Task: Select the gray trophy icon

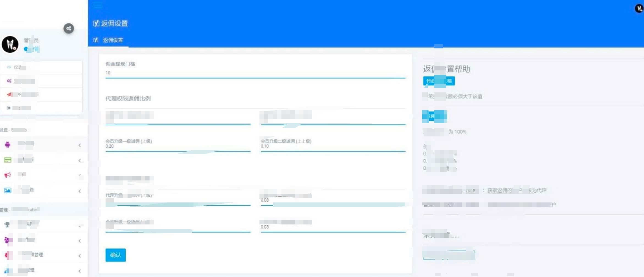Action: (7, 224)
